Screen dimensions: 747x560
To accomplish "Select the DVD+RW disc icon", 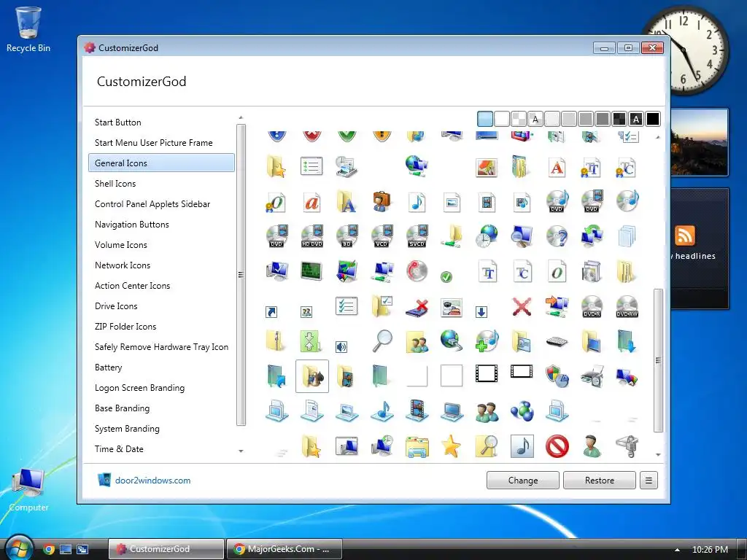I will pyautogui.click(x=627, y=306).
